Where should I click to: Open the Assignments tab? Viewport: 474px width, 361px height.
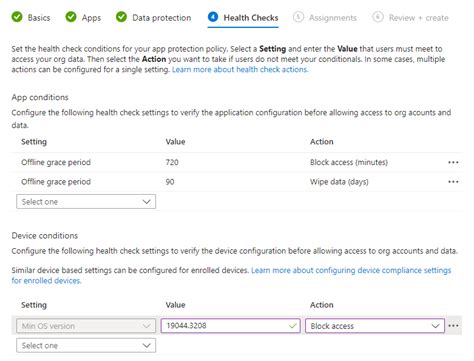pos(333,18)
